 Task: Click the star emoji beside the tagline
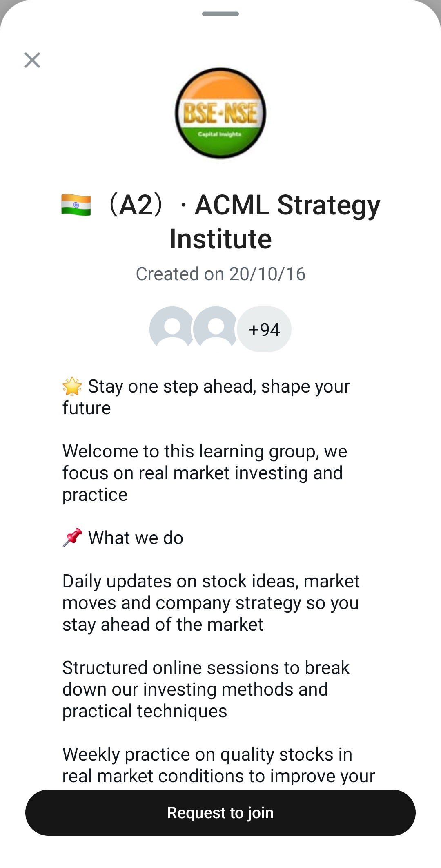(x=72, y=386)
